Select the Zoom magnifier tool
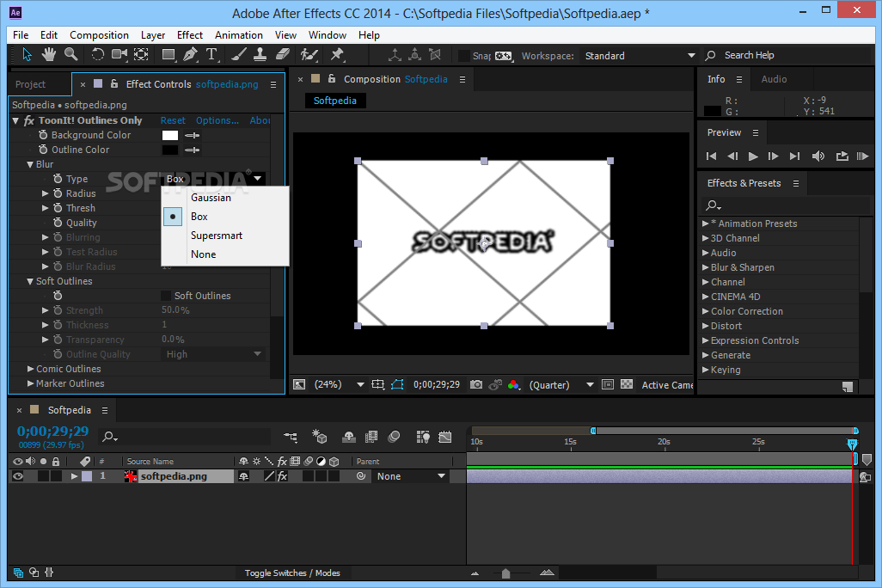Image resolution: width=882 pixels, height=588 pixels. click(x=70, y=54)
